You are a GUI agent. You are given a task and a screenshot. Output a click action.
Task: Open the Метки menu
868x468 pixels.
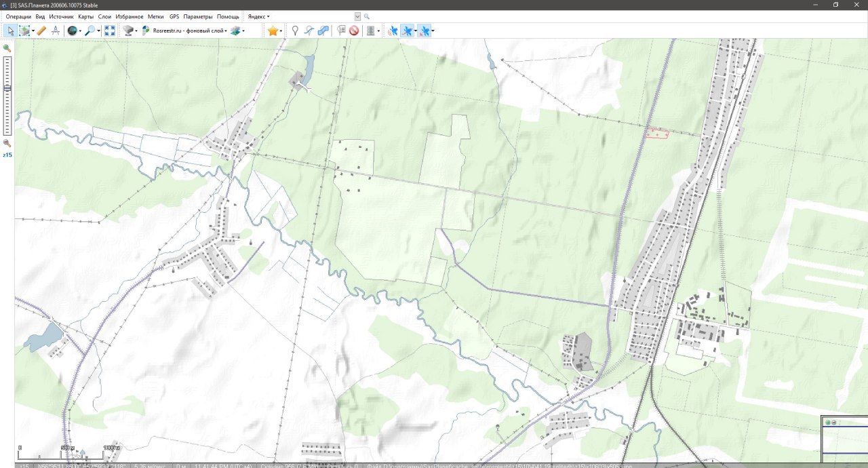156,16
